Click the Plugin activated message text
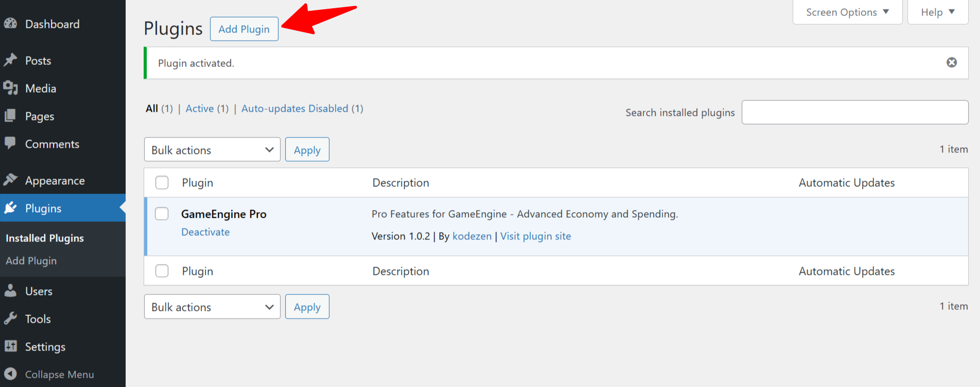Screen dimensions: 980x387 196,63
